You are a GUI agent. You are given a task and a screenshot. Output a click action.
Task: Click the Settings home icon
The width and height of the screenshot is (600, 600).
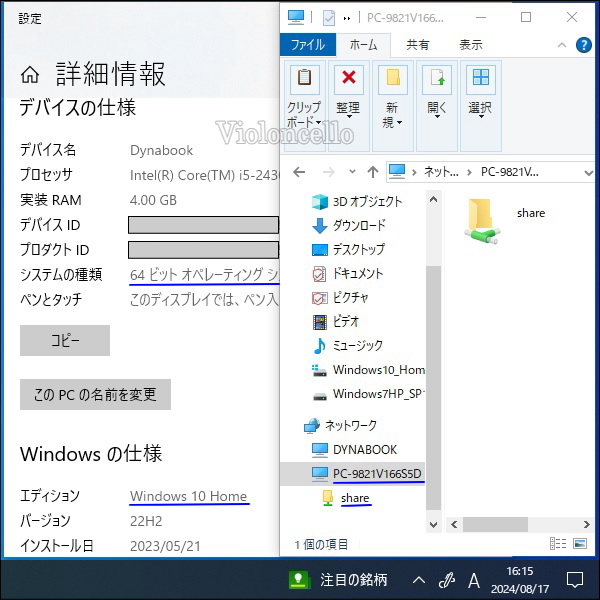pos(30,74)
